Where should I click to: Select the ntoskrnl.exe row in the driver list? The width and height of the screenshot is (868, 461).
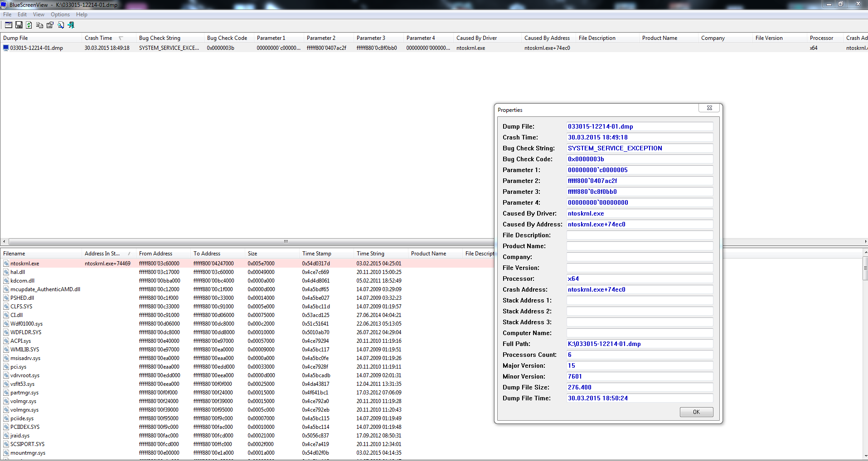pos(247,264)
